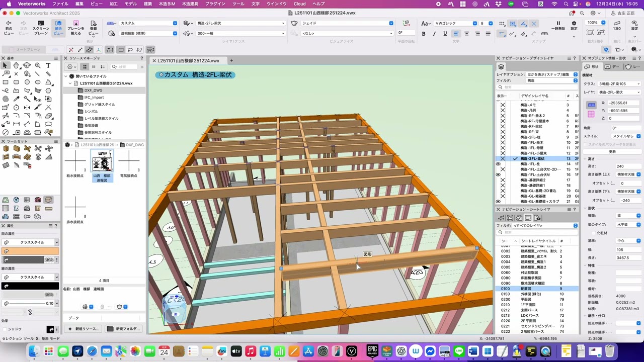
Task: Open the active class dropdown 000-一般
Action: click(x=240, y=33)
